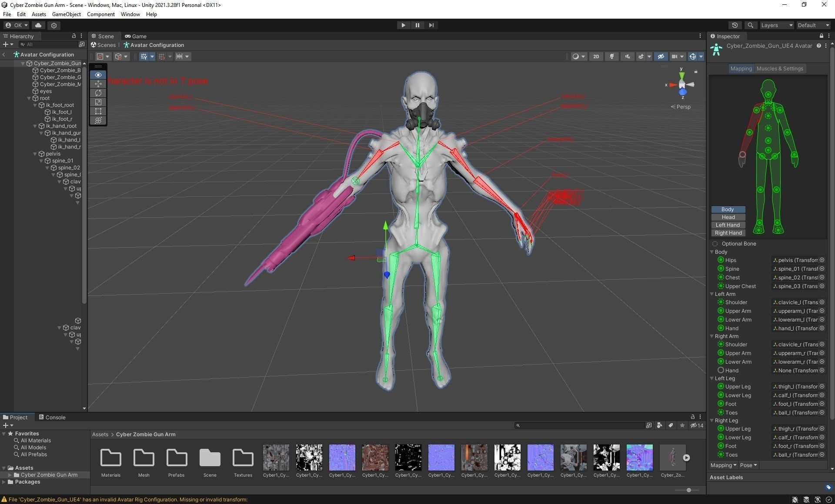835x504 pixels.
Task: Switch to the Console tab
Action: coord(52,417)
